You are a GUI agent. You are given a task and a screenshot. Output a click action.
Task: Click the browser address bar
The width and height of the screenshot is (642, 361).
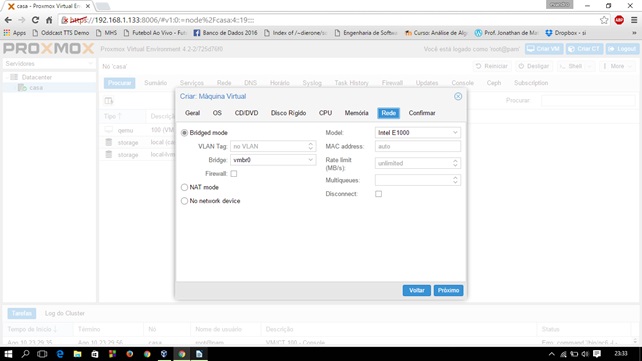pos(328,20)
